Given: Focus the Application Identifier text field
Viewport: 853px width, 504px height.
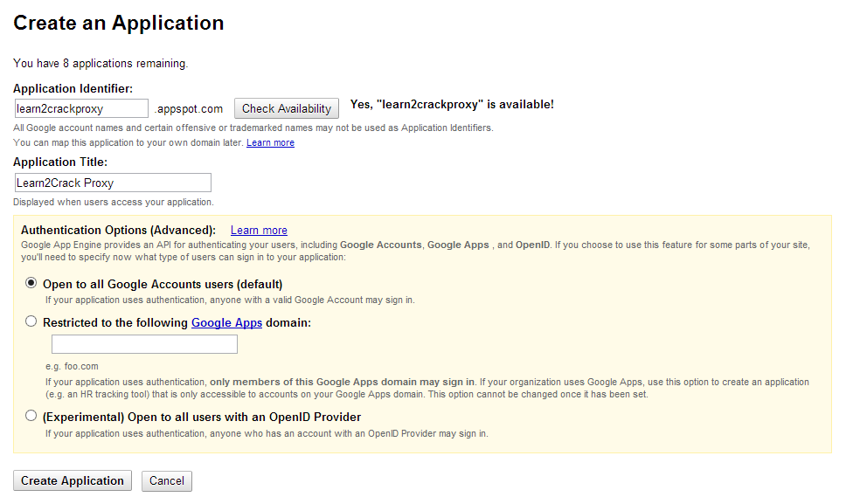Looking at the screenshot, I should tap(81, 108).
